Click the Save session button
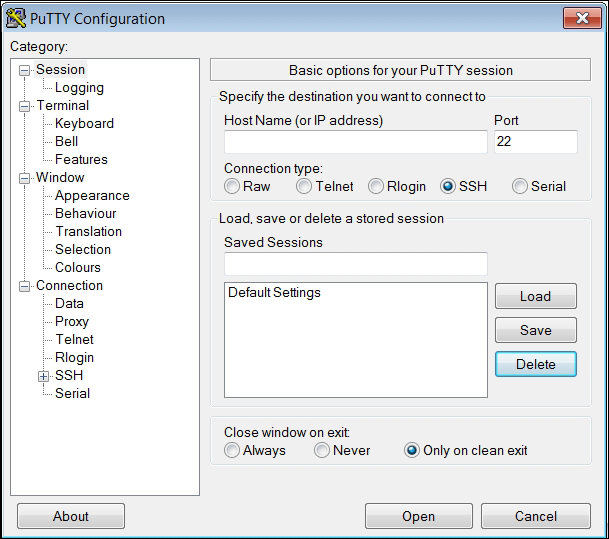The width and height of the screenshot is (609, 539). click(536, 330)
